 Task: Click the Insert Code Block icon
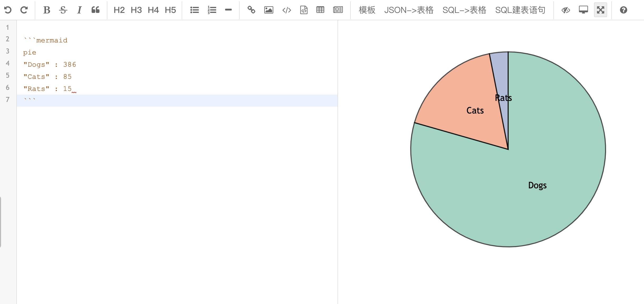click(x=304, y=10)
